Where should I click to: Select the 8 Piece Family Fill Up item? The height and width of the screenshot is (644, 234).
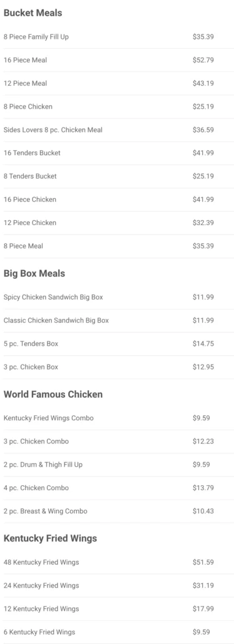click(x=117, y=37)
